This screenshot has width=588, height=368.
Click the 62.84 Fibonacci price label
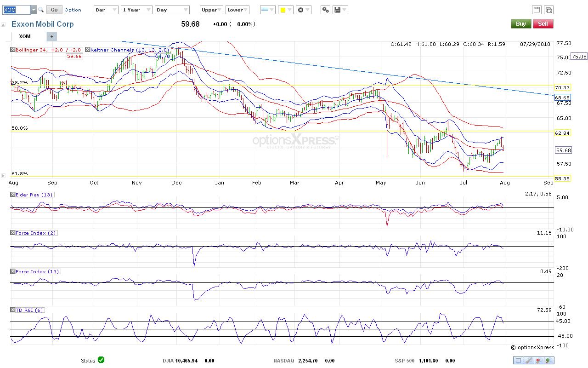[x=562, y=133]
